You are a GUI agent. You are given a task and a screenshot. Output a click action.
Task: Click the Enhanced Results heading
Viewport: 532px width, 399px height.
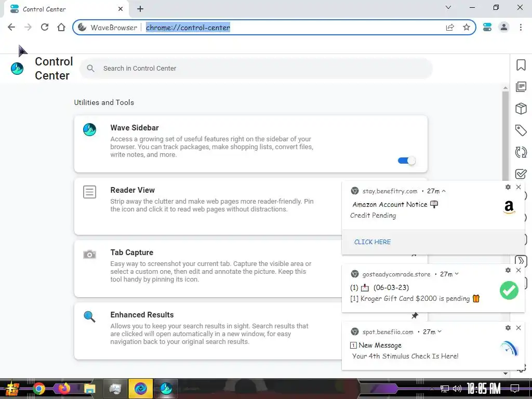point(142,315)
